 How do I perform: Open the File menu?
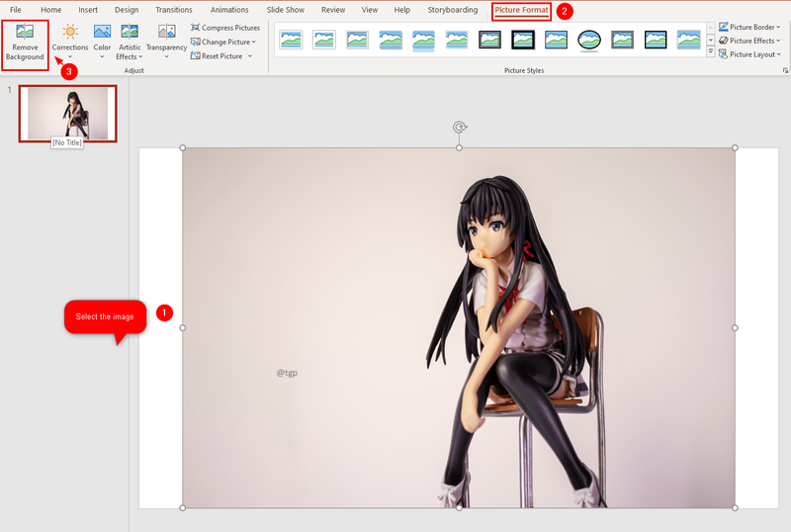click(16, 10)
